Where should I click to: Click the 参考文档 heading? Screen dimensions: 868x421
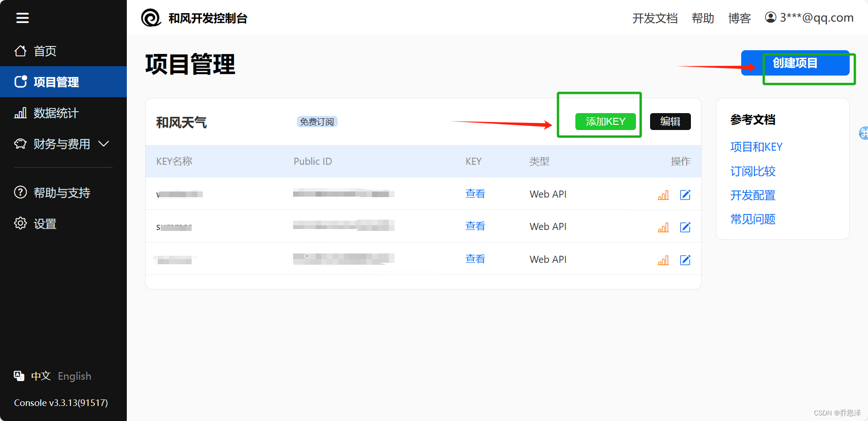[753, 120]
